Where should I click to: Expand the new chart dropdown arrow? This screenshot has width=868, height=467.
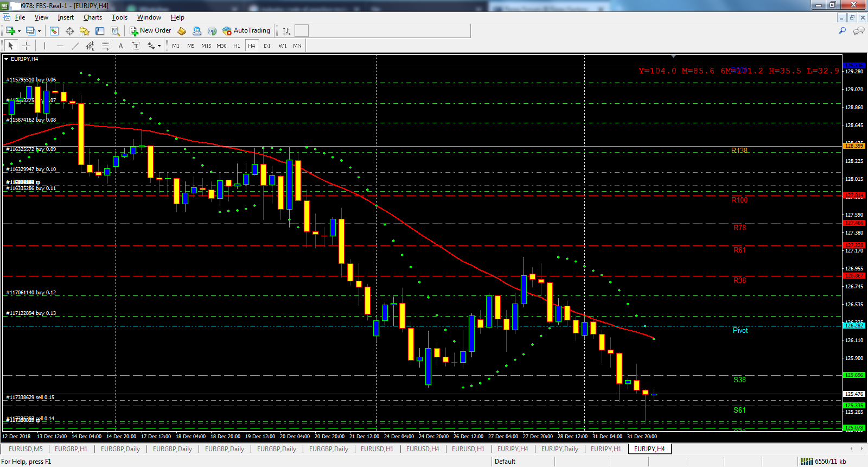pos(19,31)
